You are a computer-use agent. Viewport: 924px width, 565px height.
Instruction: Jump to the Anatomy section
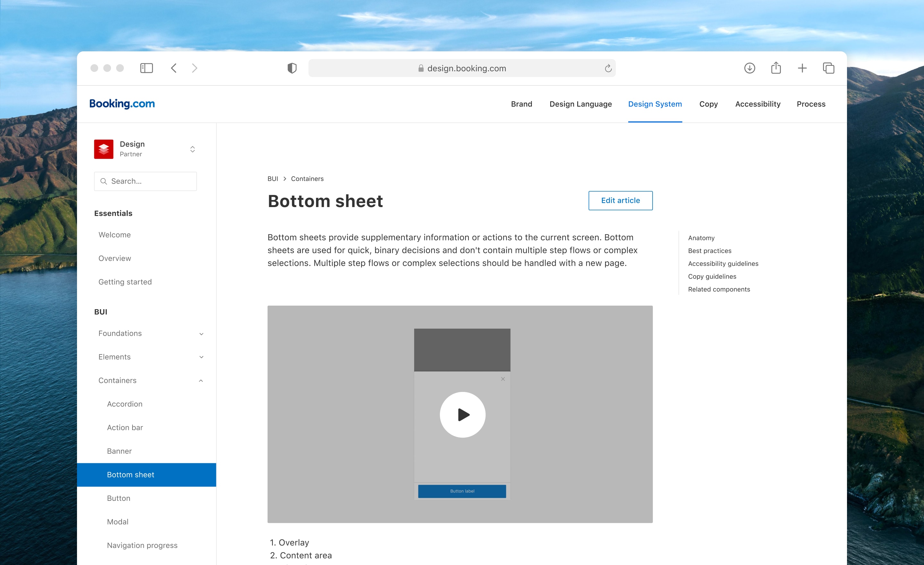point(701,238)
